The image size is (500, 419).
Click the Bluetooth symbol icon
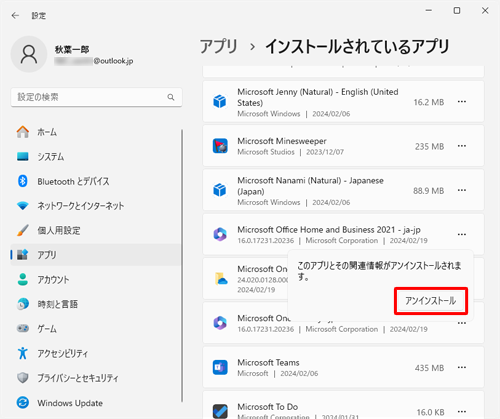[23, 181]
